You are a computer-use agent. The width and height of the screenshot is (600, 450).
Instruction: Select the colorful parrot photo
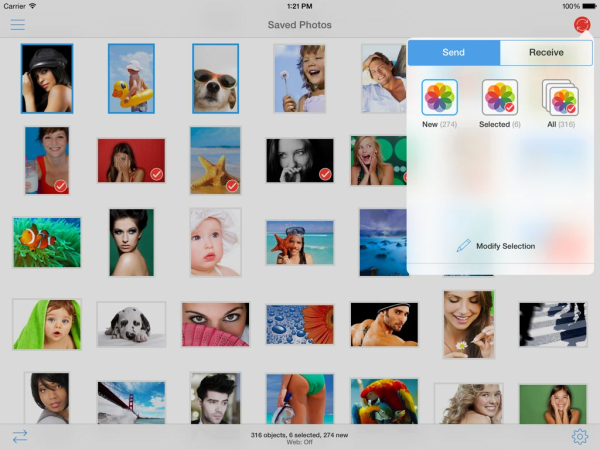(x=384, y=401)
